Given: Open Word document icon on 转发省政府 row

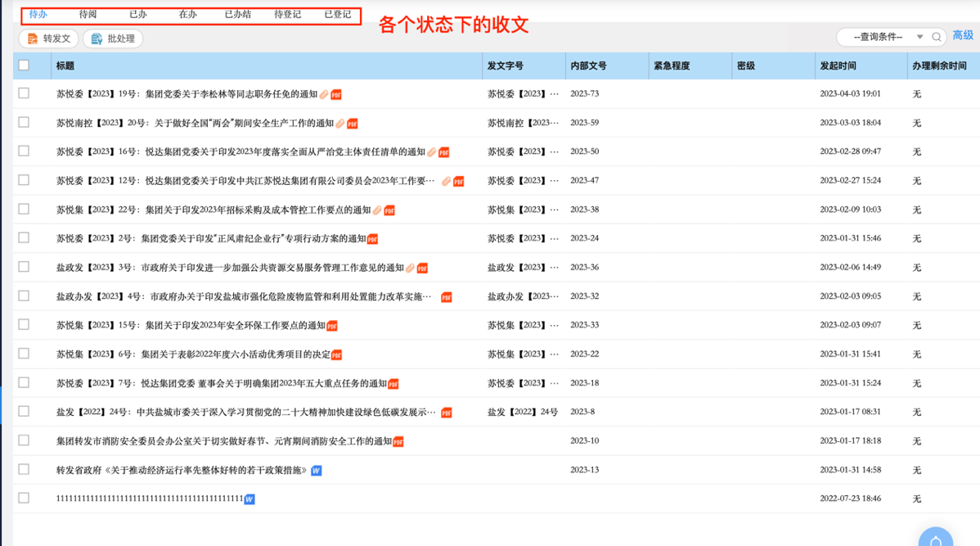Looking at the screenshot, I should (x=316, y=471).
